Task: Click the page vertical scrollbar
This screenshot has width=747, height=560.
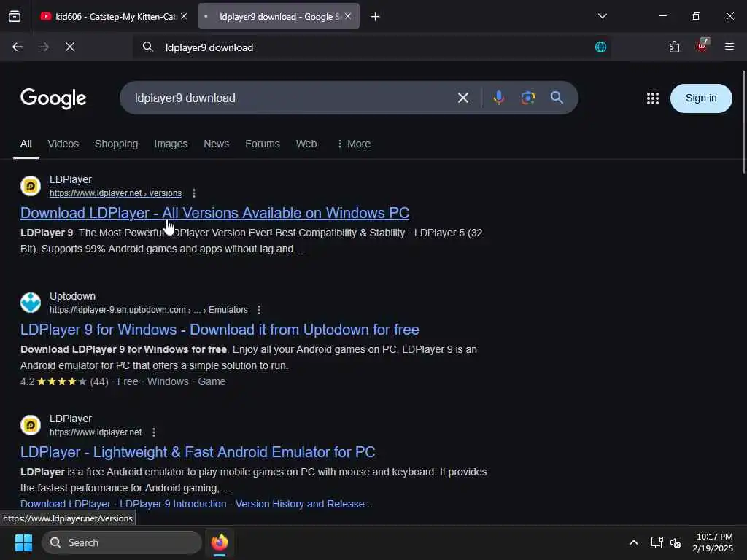Action: click(743, 122)
